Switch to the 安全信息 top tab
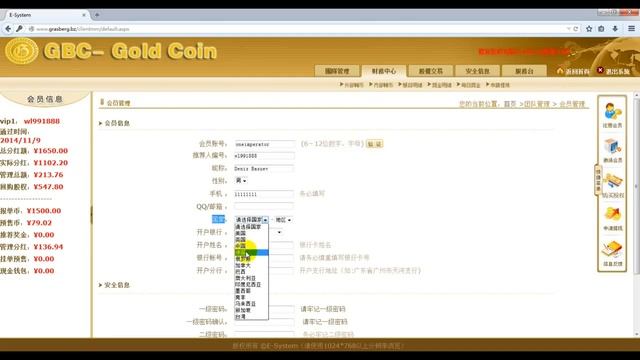This screenshot has width=640, height=360. pyautogui.click(x=477, y=71)
